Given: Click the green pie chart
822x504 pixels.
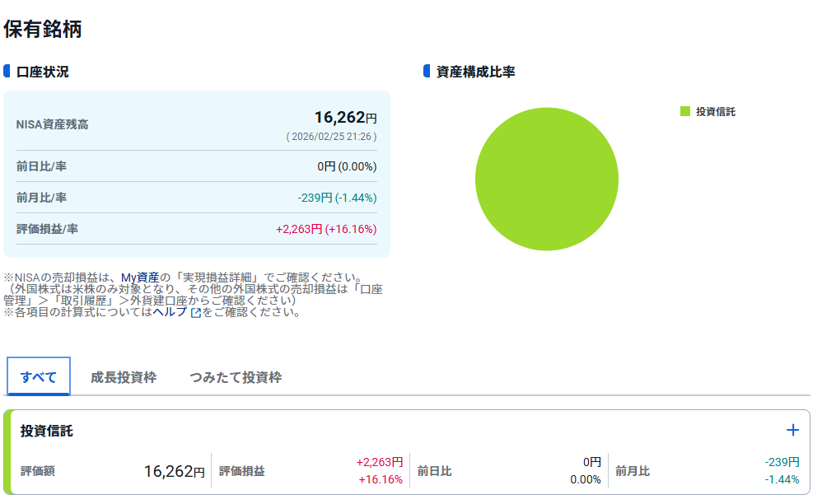Looking at the screenshot, I should click(546, 179).
